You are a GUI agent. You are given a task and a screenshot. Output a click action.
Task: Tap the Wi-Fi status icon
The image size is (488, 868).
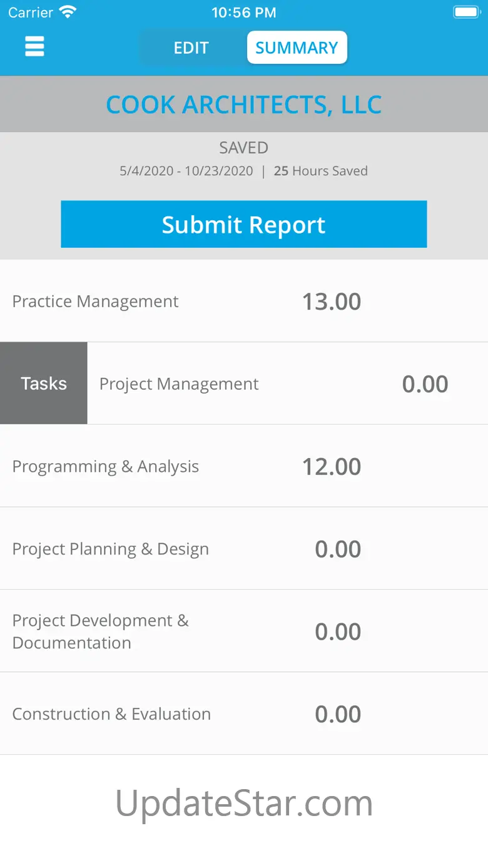click(67, 12)
